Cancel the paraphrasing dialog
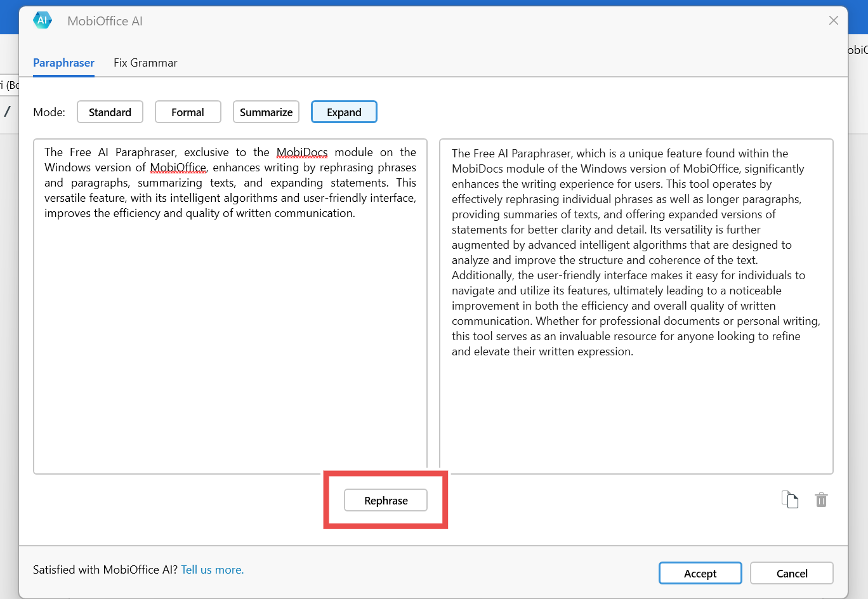This screenshot has width=868, height=599. [x=792, y=573]
